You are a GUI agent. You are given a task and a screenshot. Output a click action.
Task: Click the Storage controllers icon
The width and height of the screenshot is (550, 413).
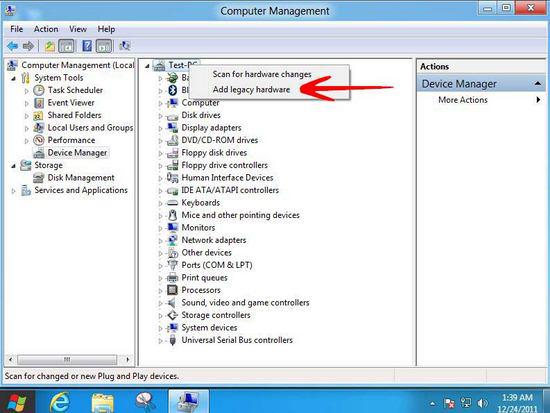tap(172, 315)
